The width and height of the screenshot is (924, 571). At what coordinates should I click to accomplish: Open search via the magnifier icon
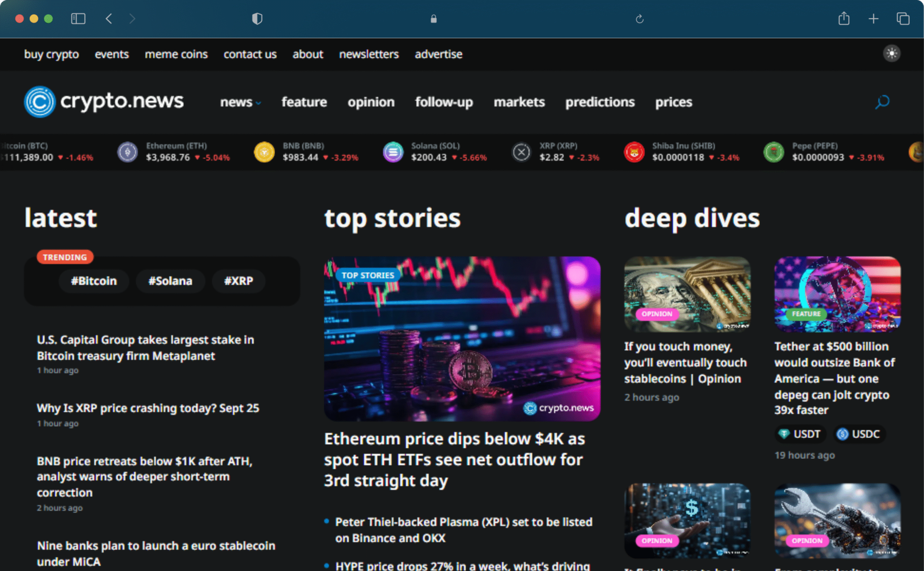tap(882, 101)
